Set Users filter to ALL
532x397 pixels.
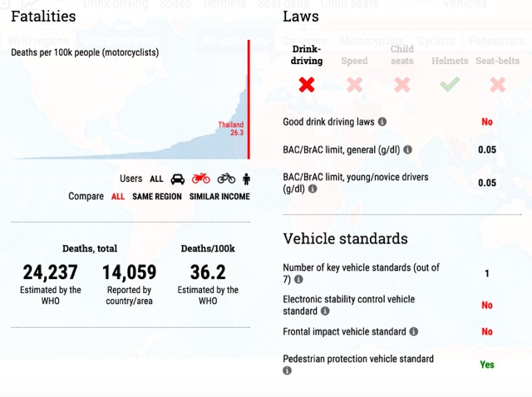click(x=156, y=179)
